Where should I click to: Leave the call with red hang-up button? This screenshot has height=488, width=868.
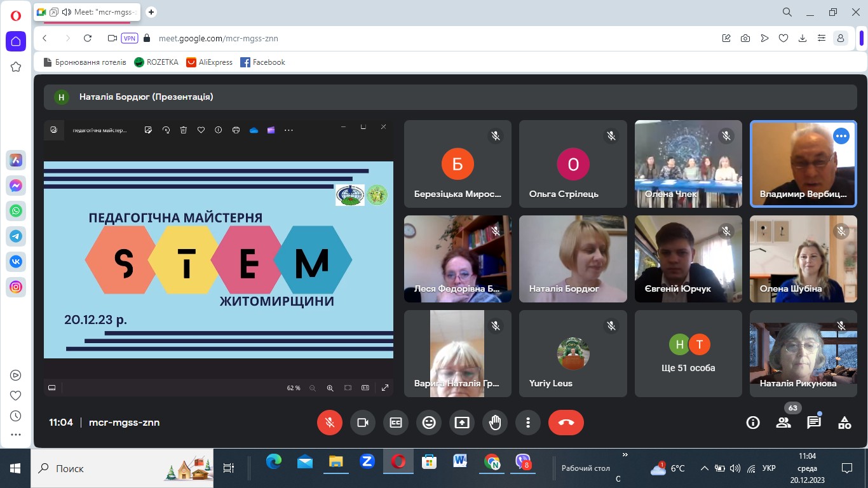click(x=566, y=423)
